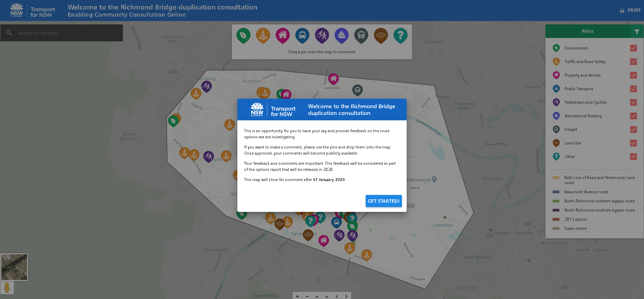The height and width of the screenshot is (299, 644).
Task: Click the Street View pegman icon
Action: point(7,288)
